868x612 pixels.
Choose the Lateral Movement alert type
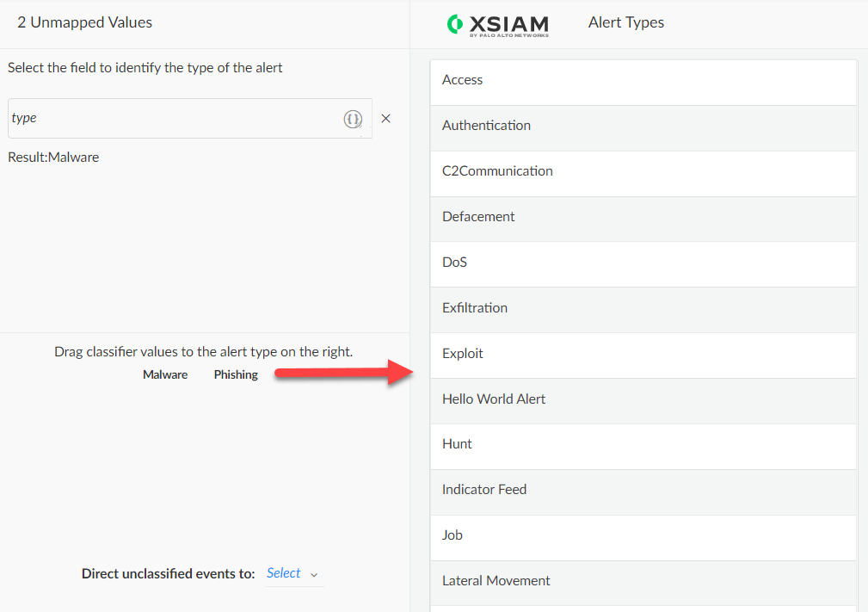pyautogui.click(x=643, y=583)
